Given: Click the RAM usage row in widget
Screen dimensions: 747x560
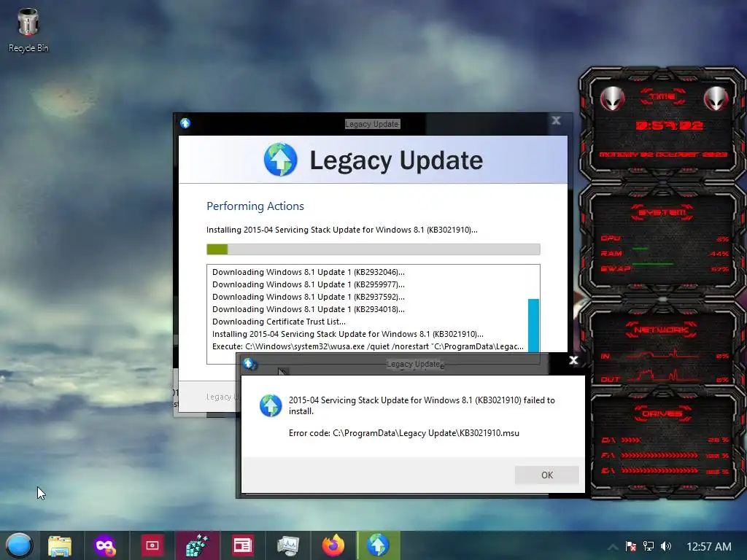Looking at the screenshot, I should pyautogui.click(x=664, y=253).
